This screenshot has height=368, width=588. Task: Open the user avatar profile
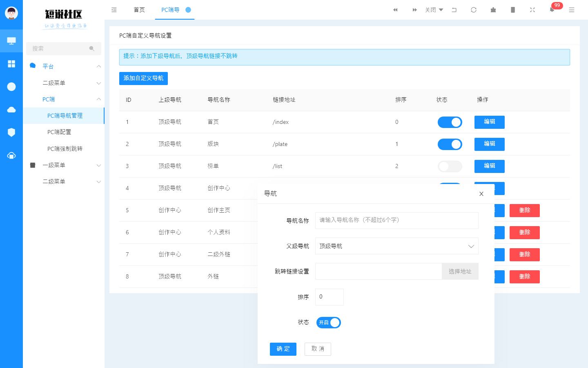(x=11, y=13)
